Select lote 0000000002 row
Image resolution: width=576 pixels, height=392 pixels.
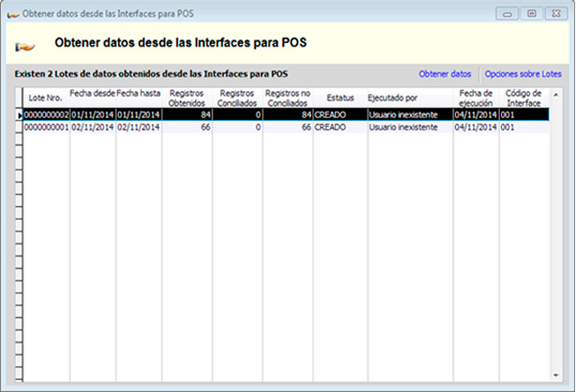tap(47, 116)
